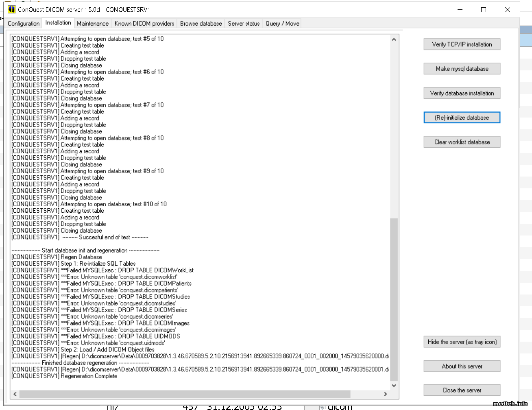View the Server status tab
The width and height of the screenshot is (532, 410).
tap(244, 24)
